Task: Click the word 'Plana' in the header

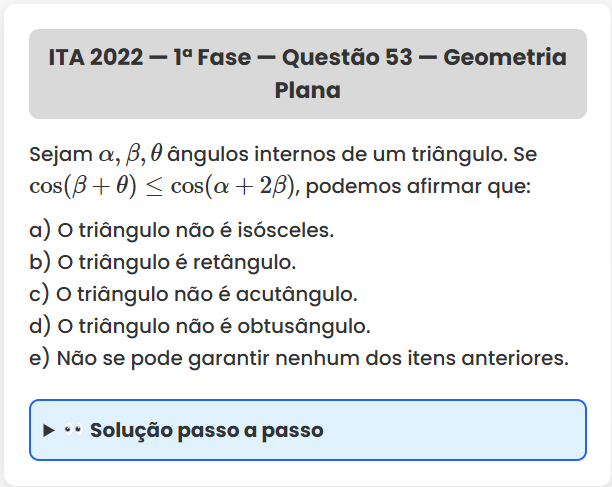Action: pyautogui.click(x=307, y=91)
